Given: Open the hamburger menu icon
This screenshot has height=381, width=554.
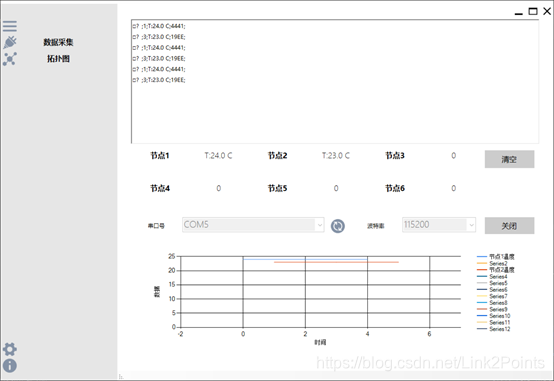Looking at the screenshot, I should pyautogui.click(x=10, y=26).
